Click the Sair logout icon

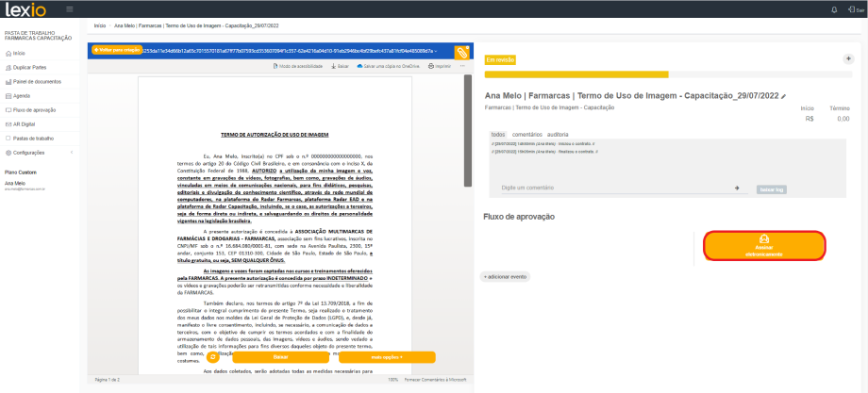(854, 9)
